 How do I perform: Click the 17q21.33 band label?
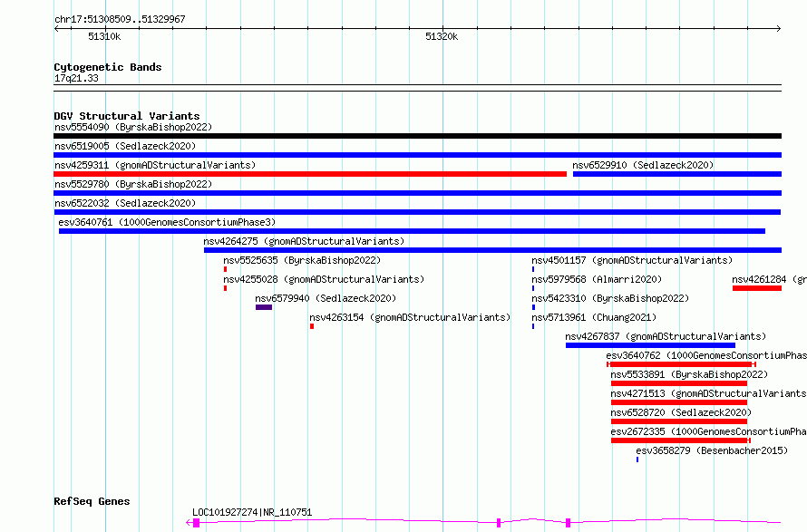(76, 78)
